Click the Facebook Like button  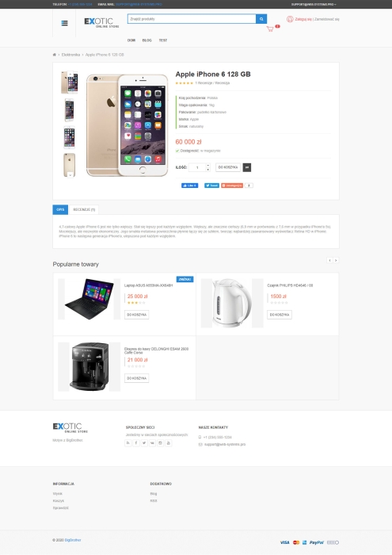tap(189, 186)
